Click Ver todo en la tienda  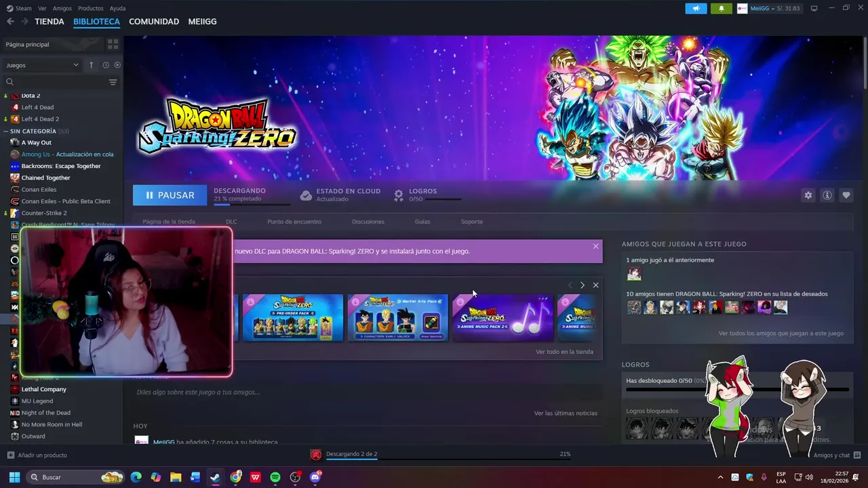click(x=564, y=352)
